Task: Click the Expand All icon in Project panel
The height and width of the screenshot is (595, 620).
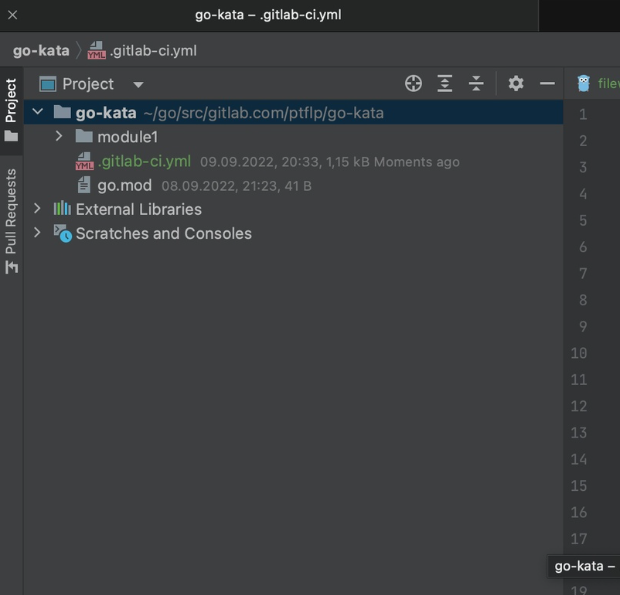Action: [x=445, y=84]
